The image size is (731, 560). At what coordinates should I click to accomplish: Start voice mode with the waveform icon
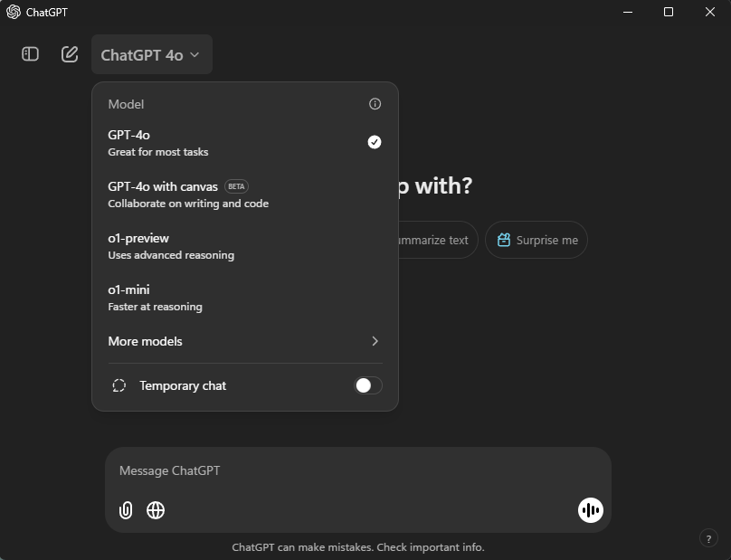[x=591, y=510]
